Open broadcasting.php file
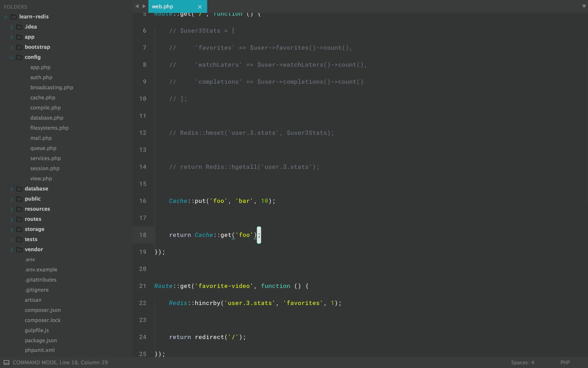 coord(52,88)
